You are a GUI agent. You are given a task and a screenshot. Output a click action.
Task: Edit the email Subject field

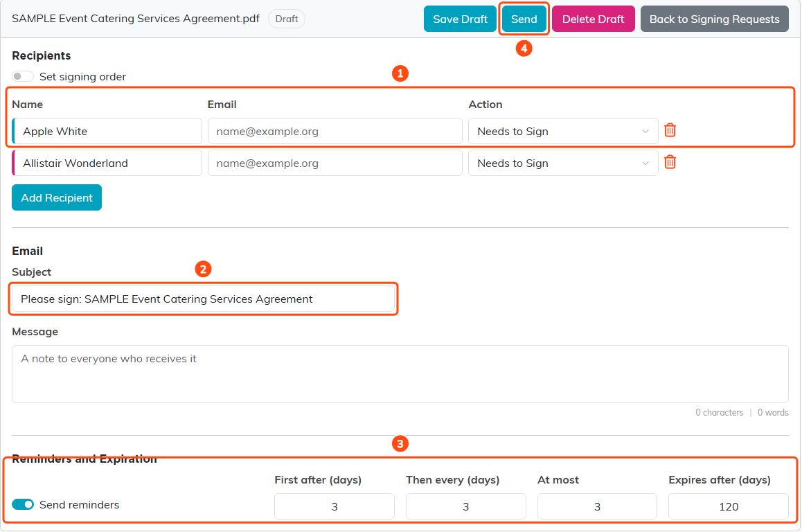coord(204,299)
